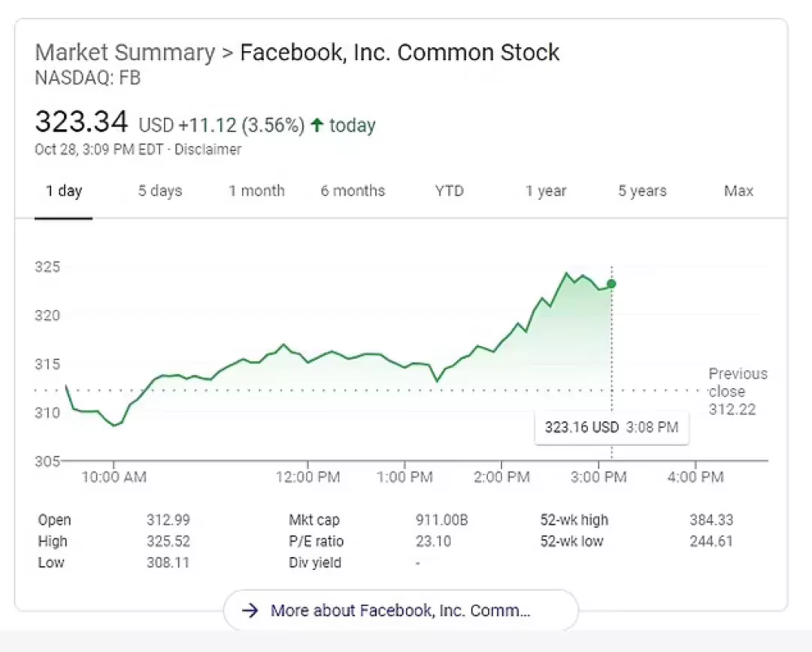Select the 1 day tab

point(64,191)
